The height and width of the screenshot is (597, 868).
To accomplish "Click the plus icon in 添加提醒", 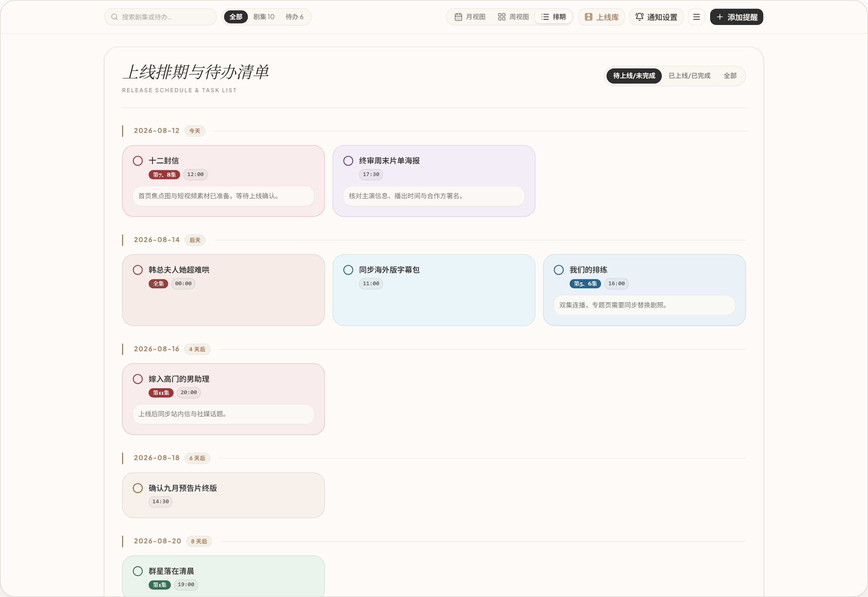I will coord(720,17).
